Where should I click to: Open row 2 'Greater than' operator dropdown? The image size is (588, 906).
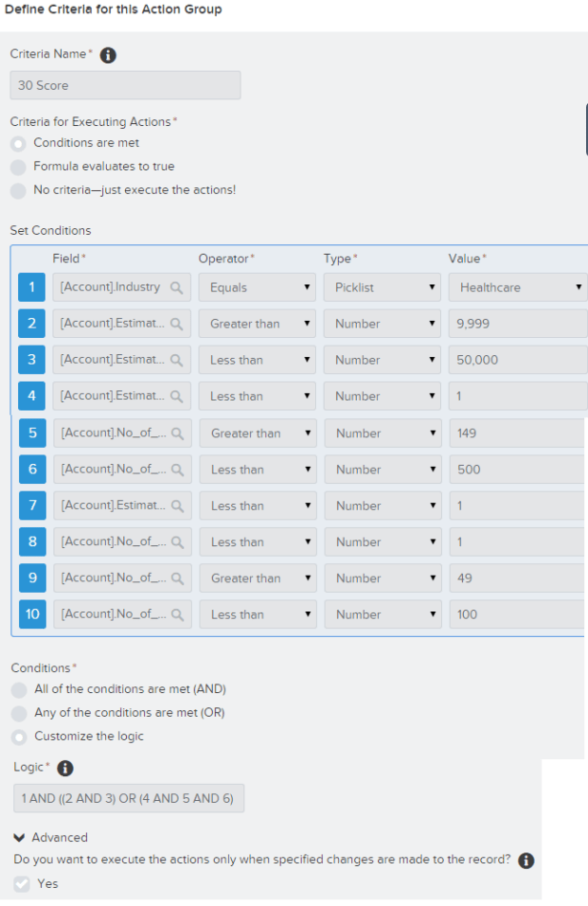point(257,324)
